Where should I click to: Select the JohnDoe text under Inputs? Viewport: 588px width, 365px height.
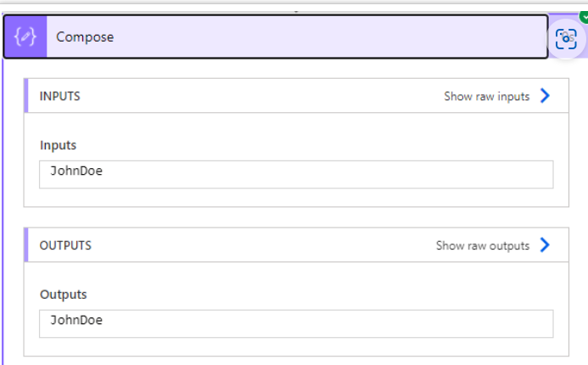click(76, 171)
